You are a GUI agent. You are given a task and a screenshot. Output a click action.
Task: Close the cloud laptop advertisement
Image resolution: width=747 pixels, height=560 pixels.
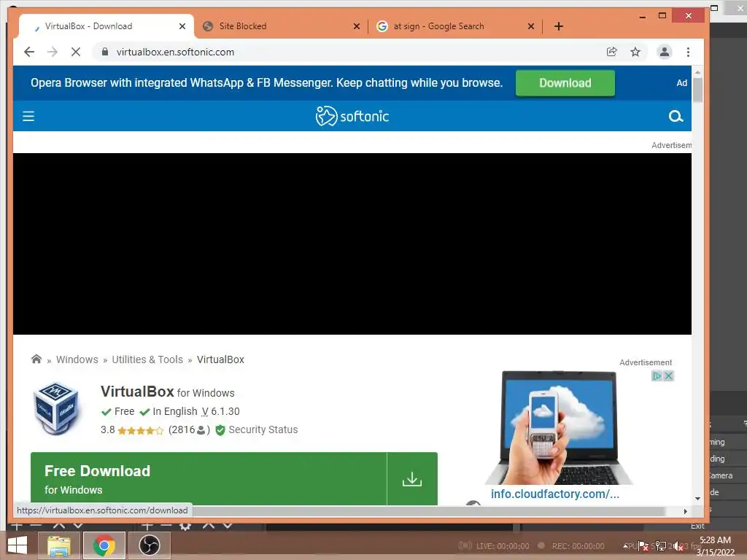[669, 376]
